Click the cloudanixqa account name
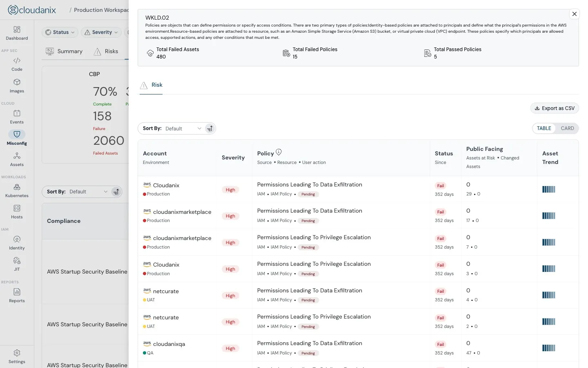The height and width of the screenshot is (368, 588). [x=169, y=344]
